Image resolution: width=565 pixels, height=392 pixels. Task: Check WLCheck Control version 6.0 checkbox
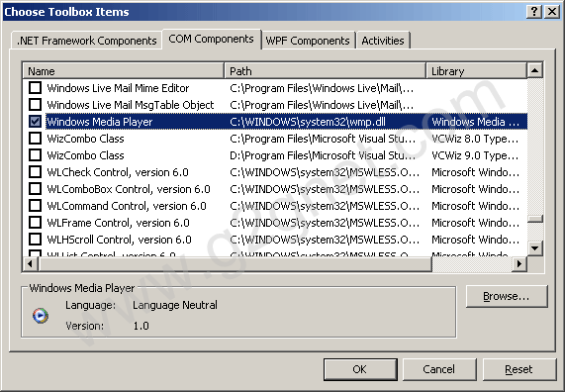(x=35, y=172)
